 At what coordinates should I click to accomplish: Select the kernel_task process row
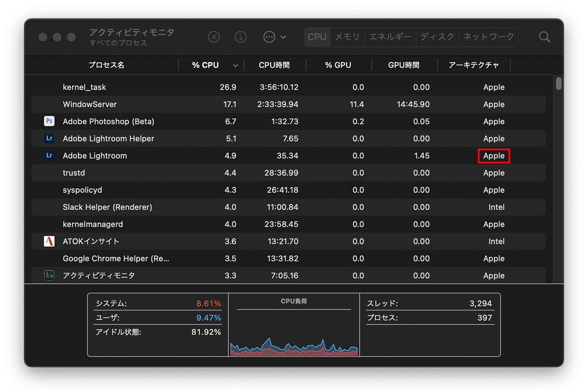pos(289,87)
